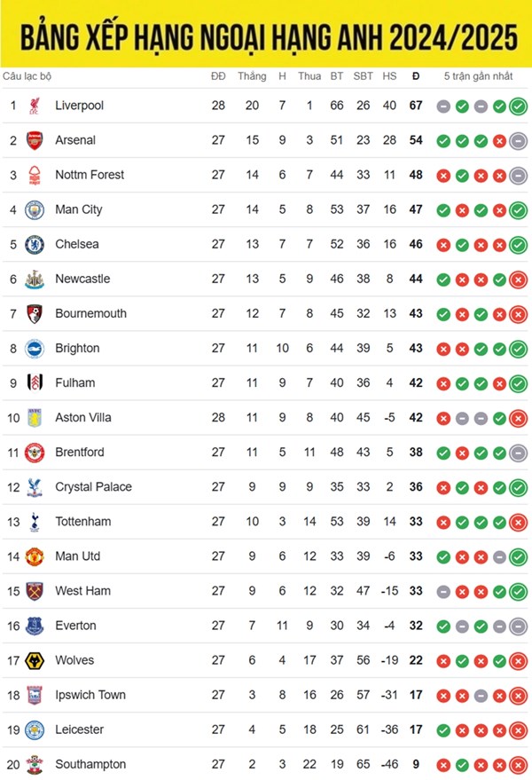Click the '5 trận gần nhất' header
This screenshot has width=532, height=780.
pyautogui.click(x=478, y=76)
